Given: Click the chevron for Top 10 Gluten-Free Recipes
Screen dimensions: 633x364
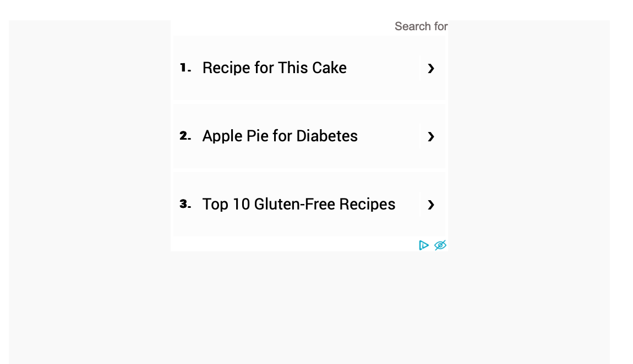Looking at the screenshot, I should pos(431,205).
